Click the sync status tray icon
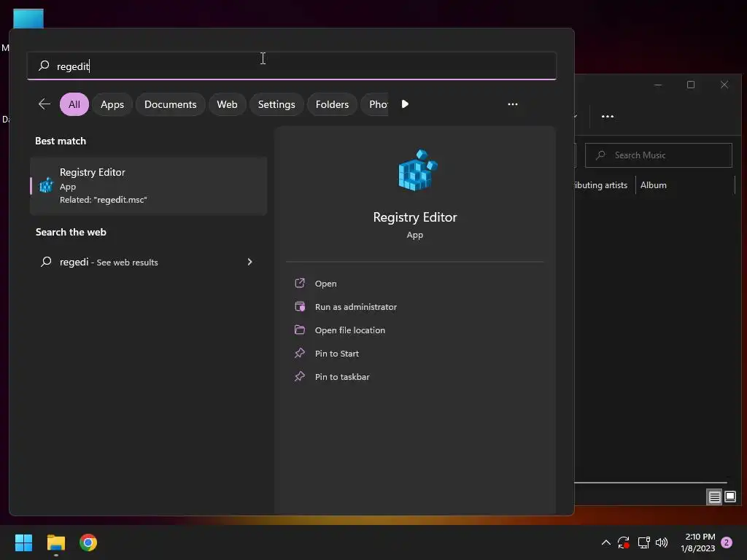The image size is (747, 560). (624, 542)
